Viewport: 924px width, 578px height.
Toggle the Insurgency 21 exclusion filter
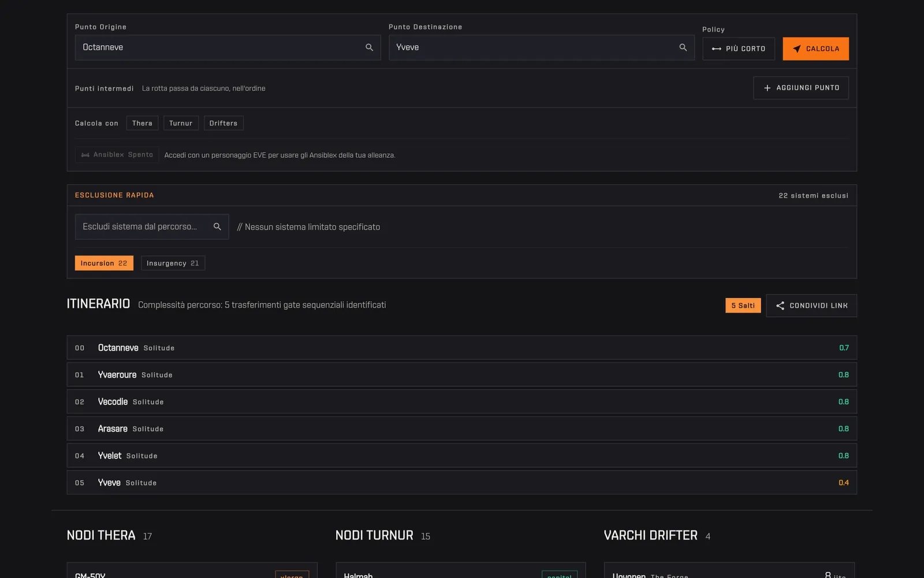pos(173,263)
